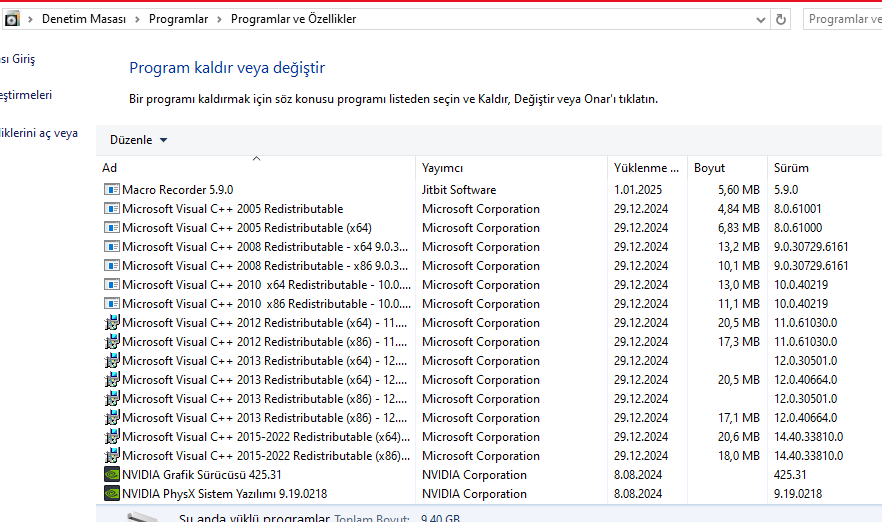Click the 8.0.61001 version cell

(798, 209)
